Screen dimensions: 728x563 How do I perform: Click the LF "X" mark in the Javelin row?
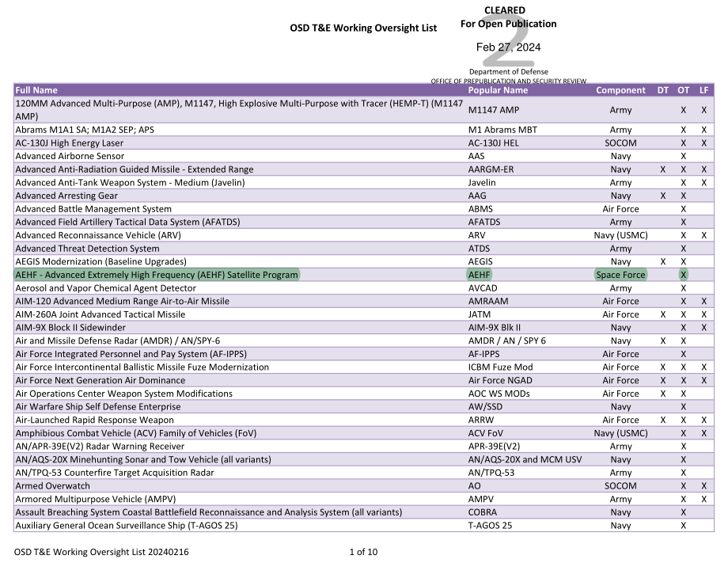[x=703, y=183]
